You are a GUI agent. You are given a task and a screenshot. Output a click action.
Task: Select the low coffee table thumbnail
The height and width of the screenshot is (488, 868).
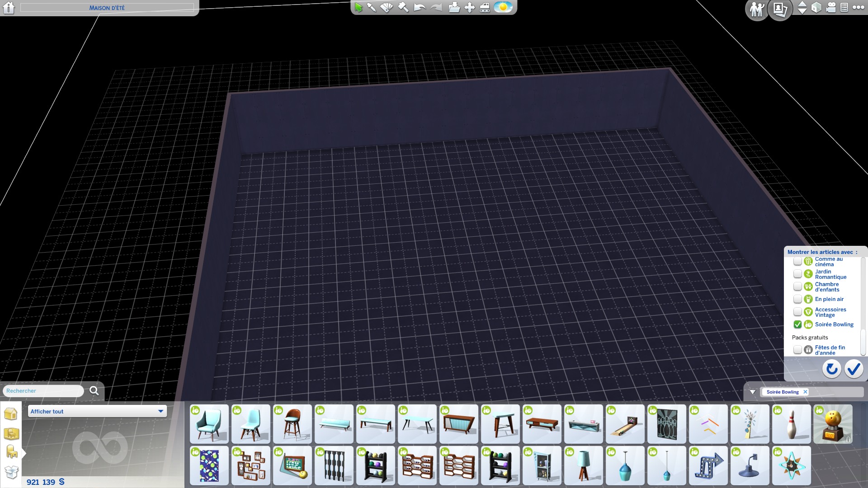click(542, 424)
